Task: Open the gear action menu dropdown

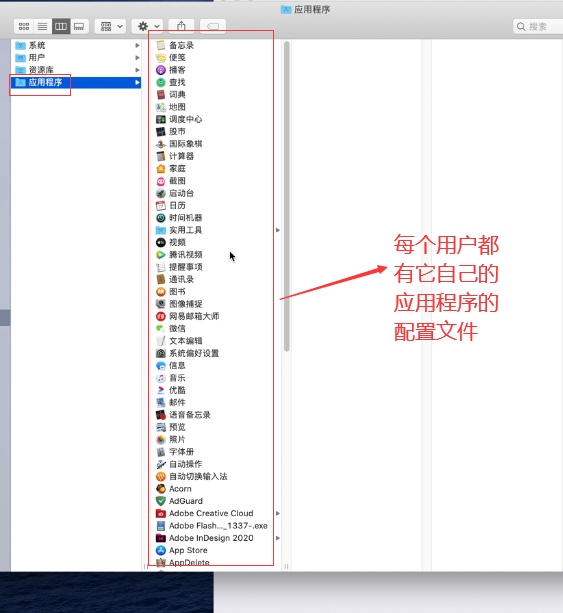Action: pyautogui.click(x=147, y=26)
